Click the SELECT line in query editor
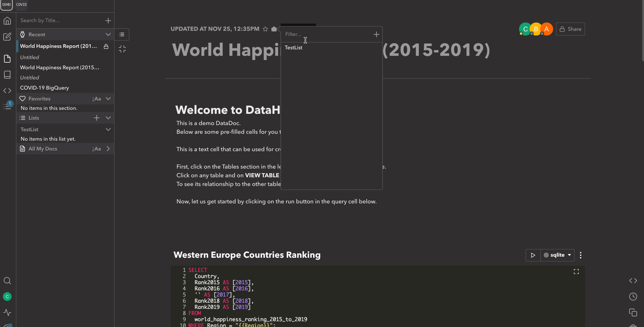 198,270
